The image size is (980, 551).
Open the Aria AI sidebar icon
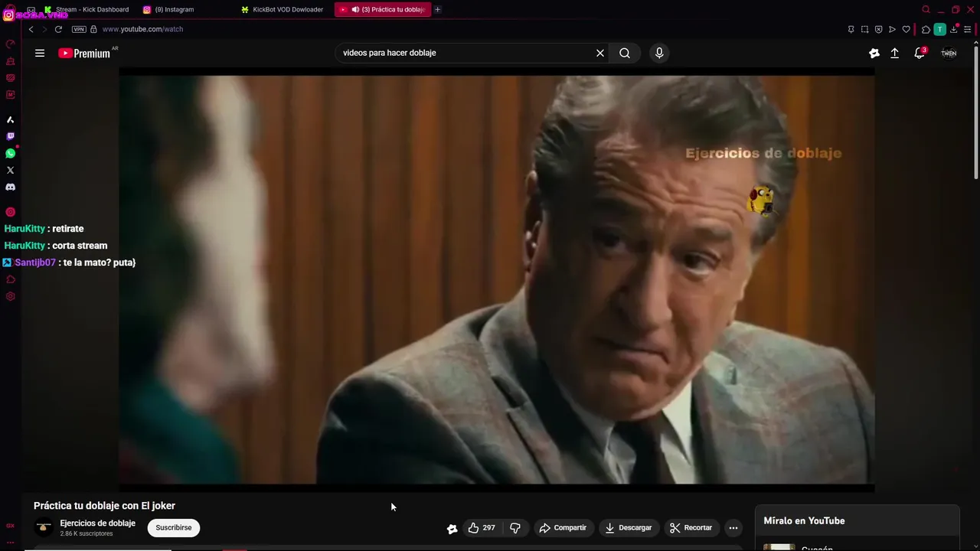(10, 119)
